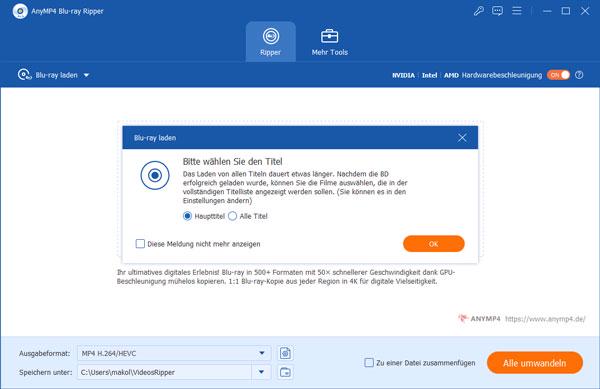Close the Blu-ray laden dialog

coord(462,138)
